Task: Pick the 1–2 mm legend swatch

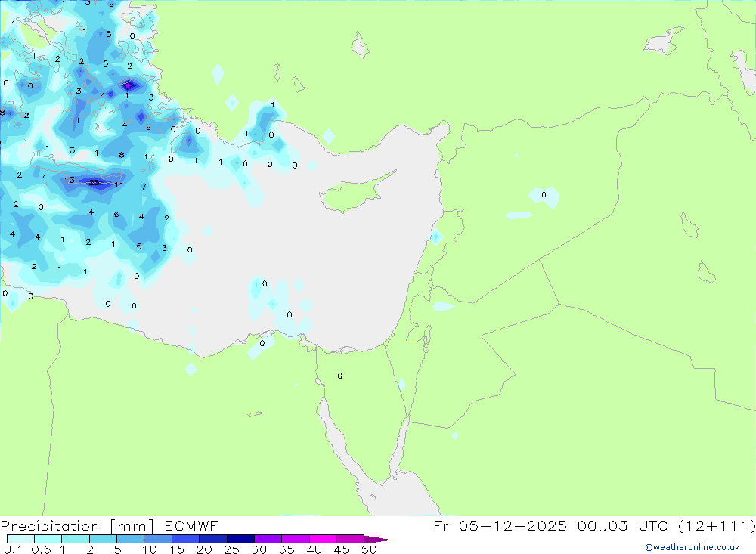Action: pyautogui.click(x=75, y=539)
